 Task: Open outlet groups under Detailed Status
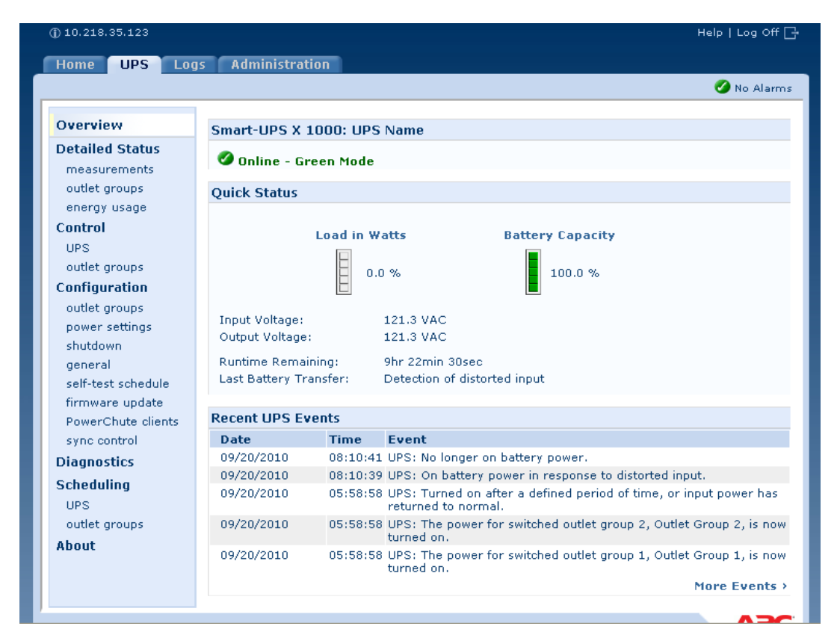105,188
